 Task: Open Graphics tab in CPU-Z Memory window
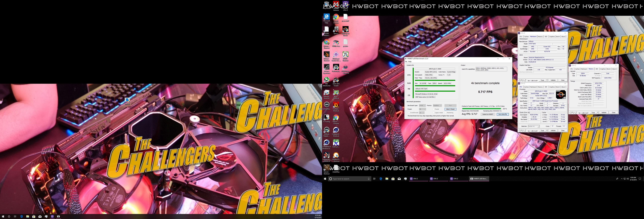click(603, 69)
